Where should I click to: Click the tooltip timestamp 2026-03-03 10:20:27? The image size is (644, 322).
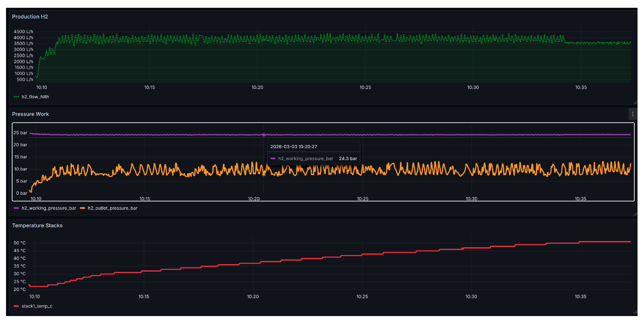[294, 147]
